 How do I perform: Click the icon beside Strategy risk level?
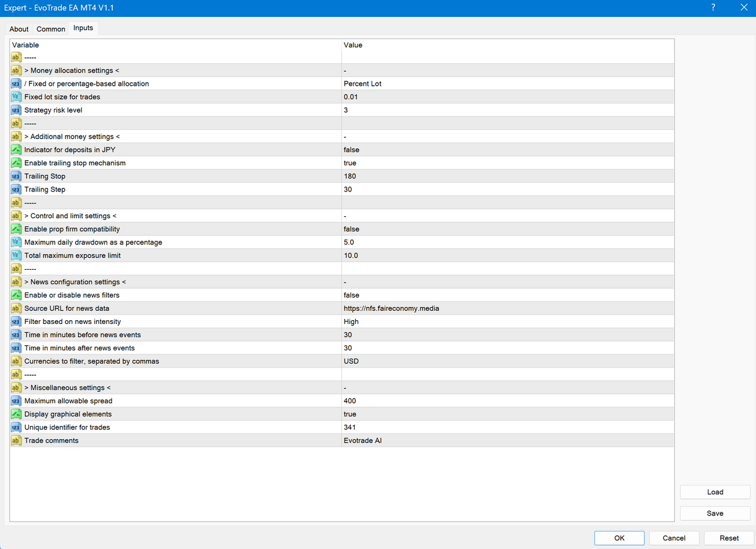point(16,110)
